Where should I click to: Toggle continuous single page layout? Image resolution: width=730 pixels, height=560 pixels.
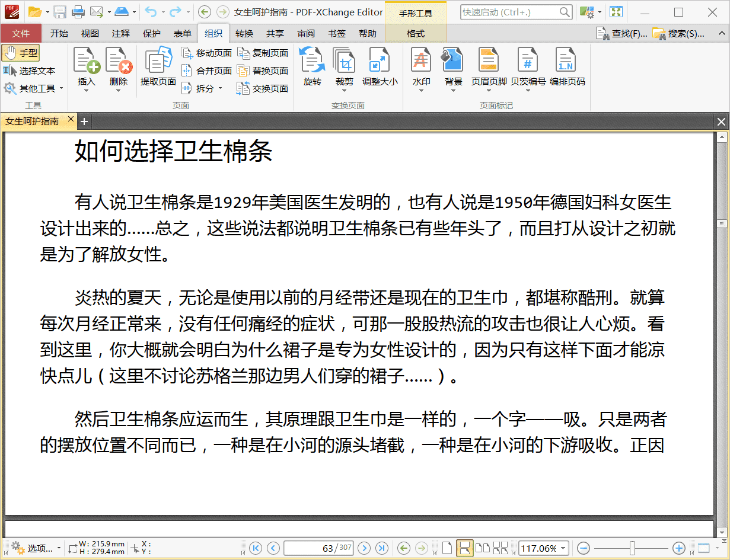[x=465, y=548]
